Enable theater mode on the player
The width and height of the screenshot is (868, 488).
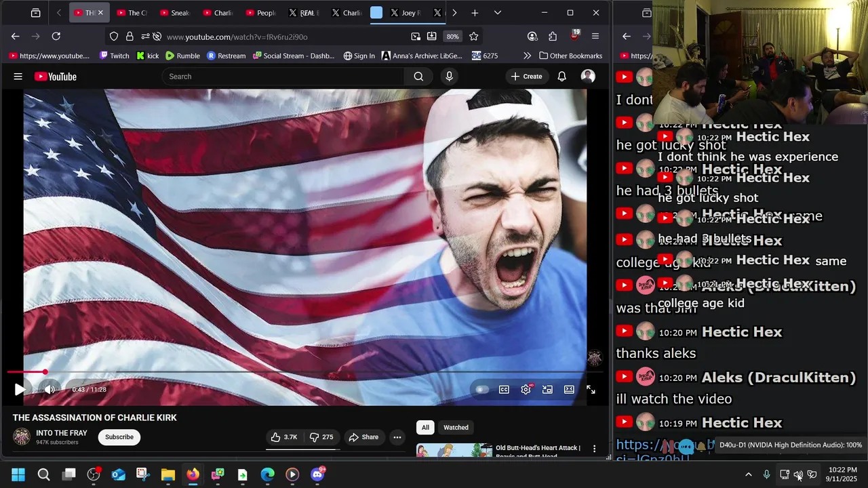[x=569, y=390]
